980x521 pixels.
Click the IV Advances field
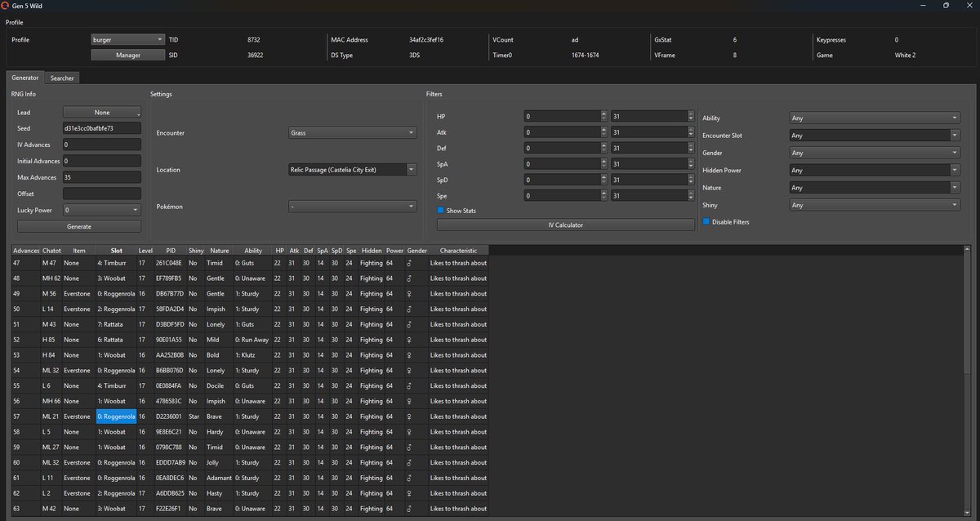point(102,145)
